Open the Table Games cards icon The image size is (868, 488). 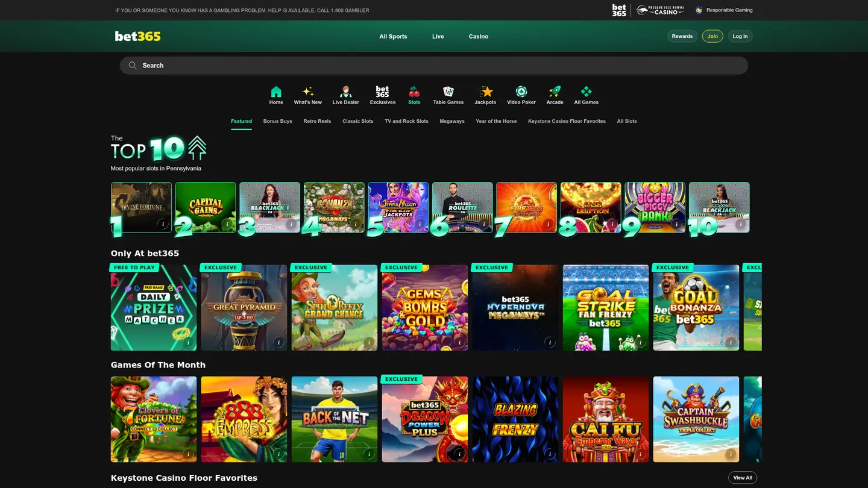point(448,92)
